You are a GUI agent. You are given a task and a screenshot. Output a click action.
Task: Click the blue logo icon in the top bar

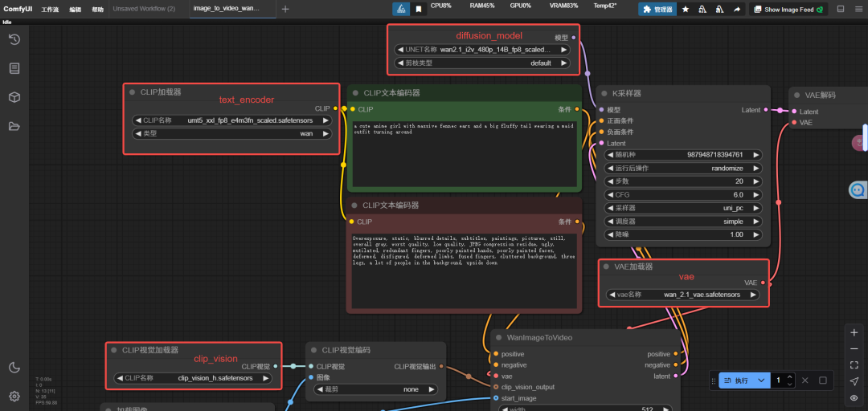(x=401, y=9)
